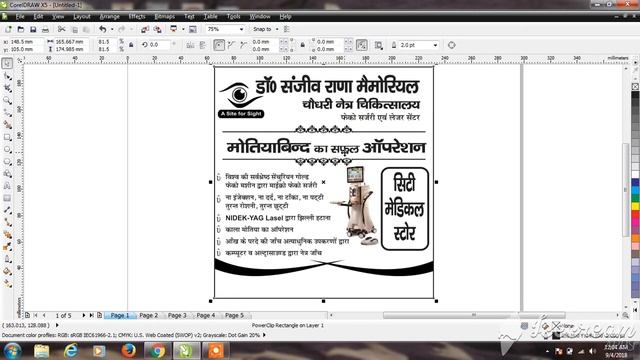
Task: Add a page after the last page tab
Action: point(100,316)
